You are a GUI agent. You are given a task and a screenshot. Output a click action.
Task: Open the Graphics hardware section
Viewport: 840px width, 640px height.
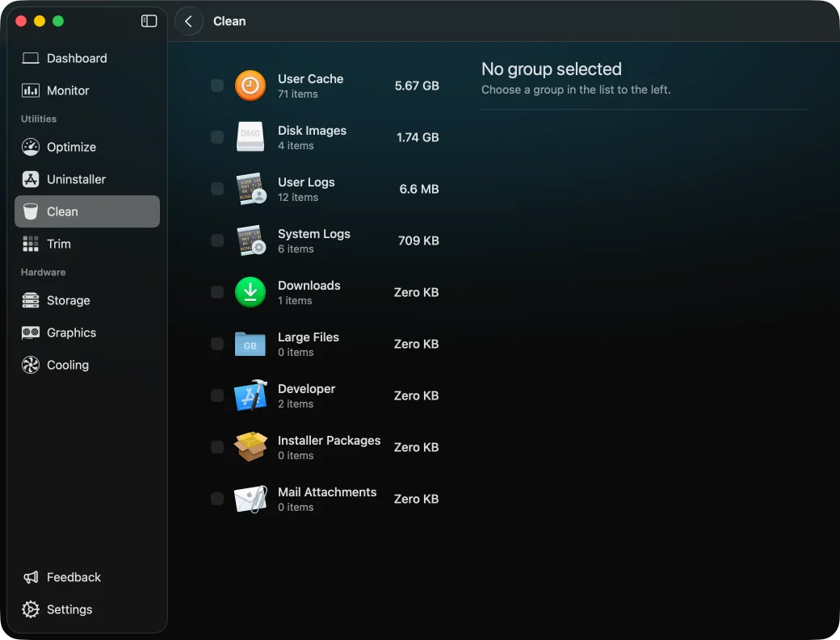point(86,333)
